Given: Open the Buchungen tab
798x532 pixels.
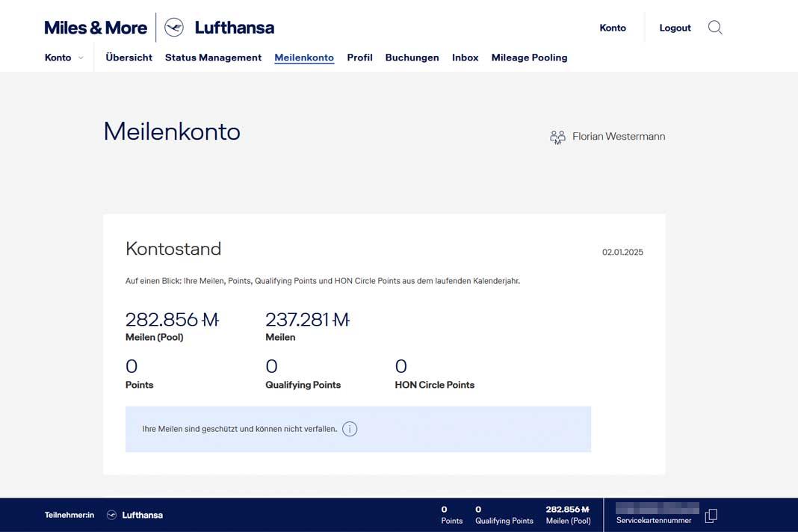Looking at the screenshot, I should [x=412, y=58].
